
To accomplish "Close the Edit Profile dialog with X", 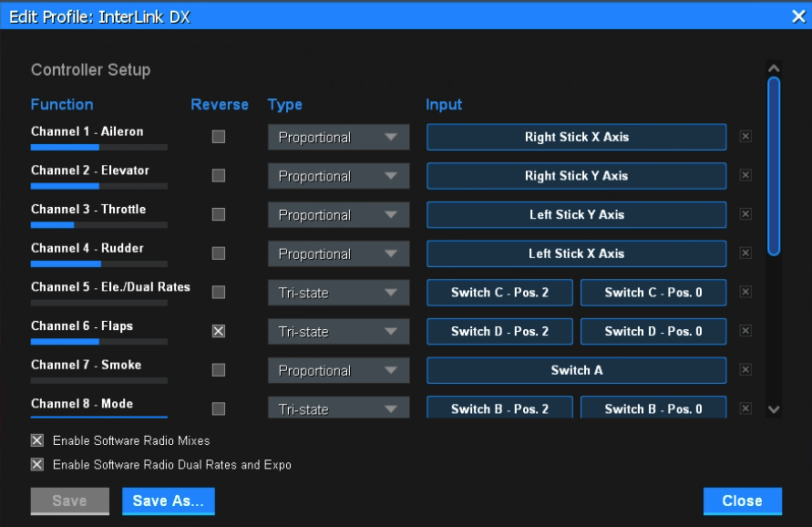I will click(798, 16).
